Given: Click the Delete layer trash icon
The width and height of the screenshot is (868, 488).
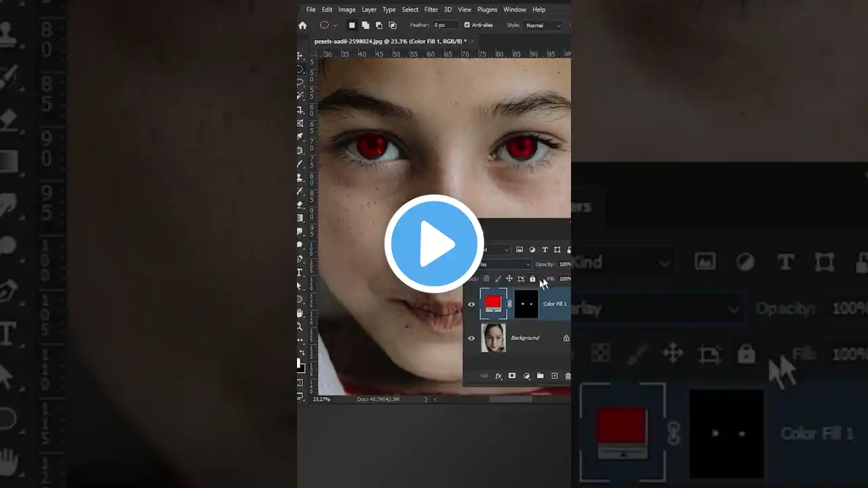Looking at the screenshot, I should 568,375.
